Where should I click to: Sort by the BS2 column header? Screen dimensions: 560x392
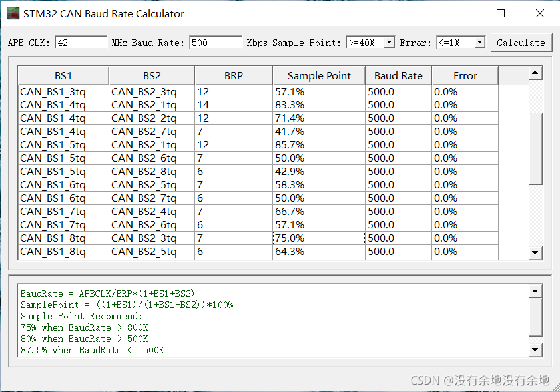click(x=152, y=75)
